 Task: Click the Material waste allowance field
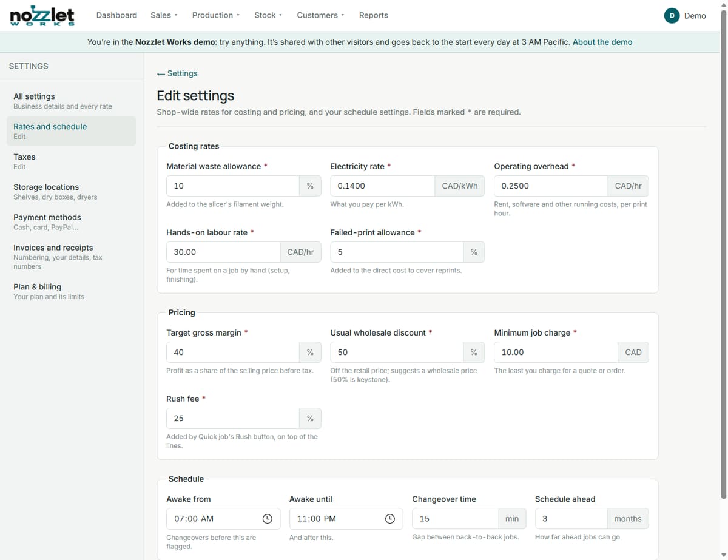pos(232,186)
